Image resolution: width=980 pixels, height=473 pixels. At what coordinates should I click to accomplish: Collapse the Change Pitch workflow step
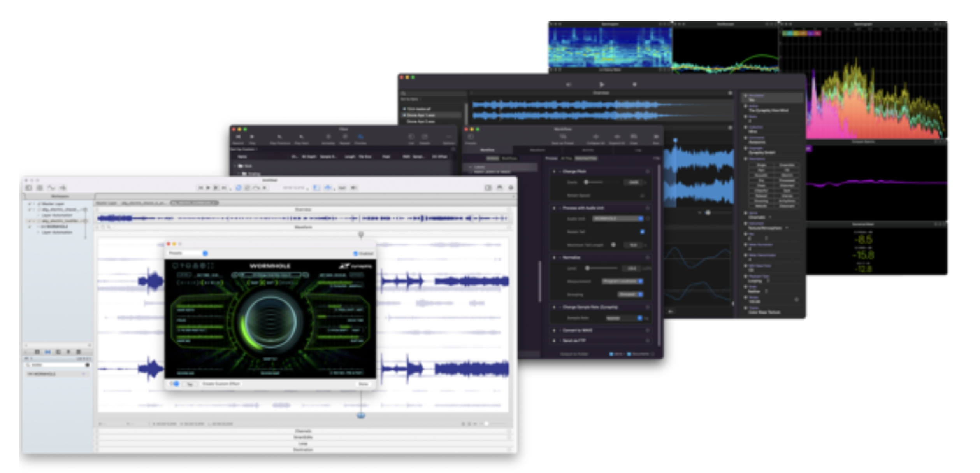[560, 172]
